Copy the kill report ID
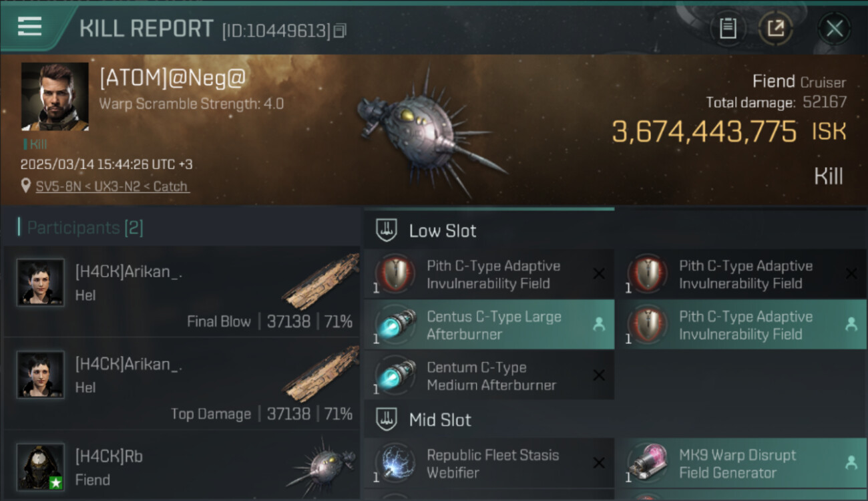Image resolution: width=868 pixels, height=501 pixels. point(340,31)
